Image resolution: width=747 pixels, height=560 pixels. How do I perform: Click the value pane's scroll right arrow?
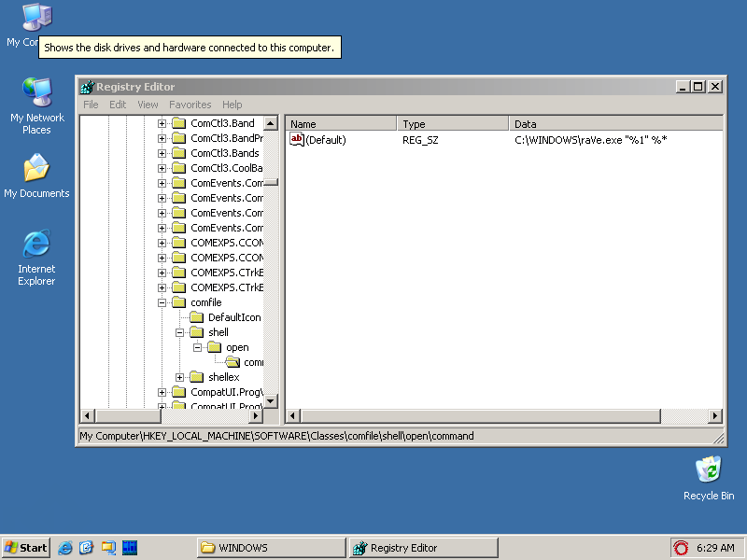pyautogui.click(x=715, y=415)
